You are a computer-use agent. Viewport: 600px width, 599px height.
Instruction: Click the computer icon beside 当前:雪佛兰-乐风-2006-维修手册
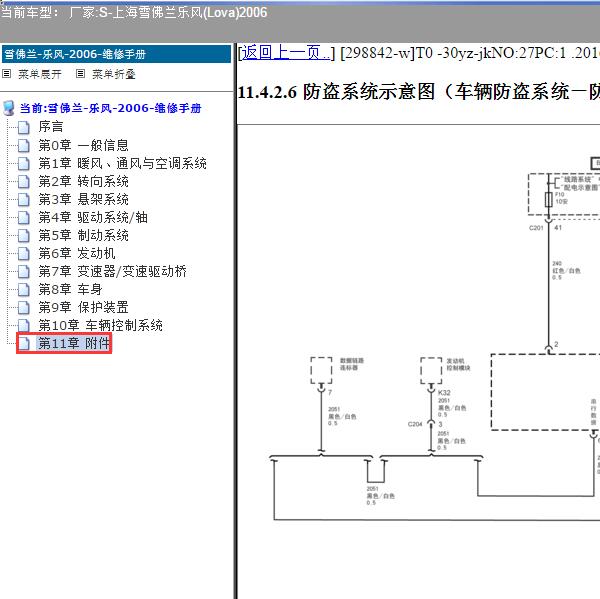pos(9,108)
